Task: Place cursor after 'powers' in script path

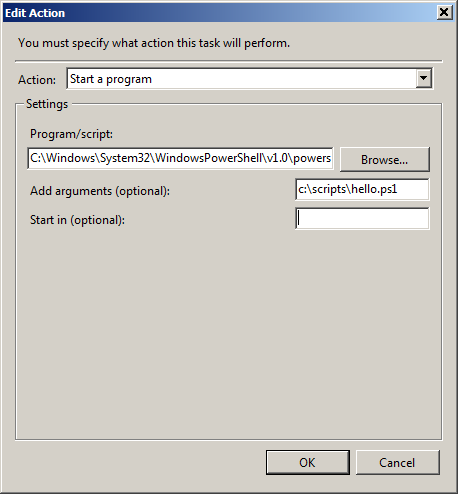Action: (332, 158)
